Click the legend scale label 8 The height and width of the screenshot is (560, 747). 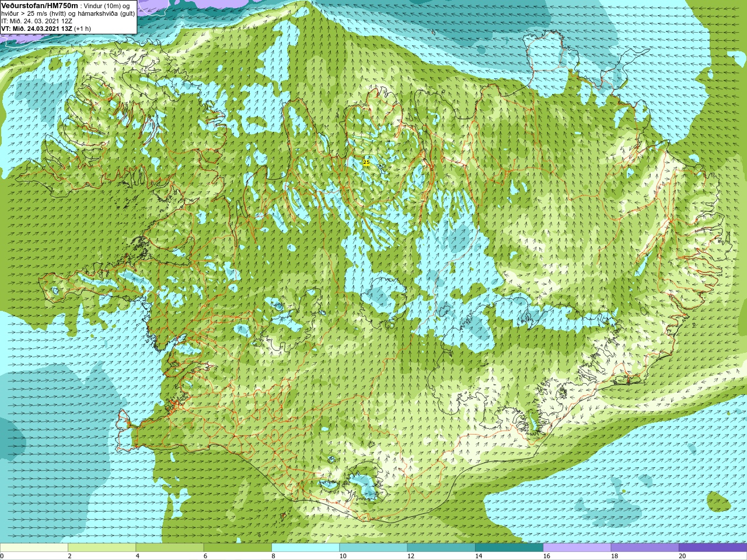click(x=273, y=556)
